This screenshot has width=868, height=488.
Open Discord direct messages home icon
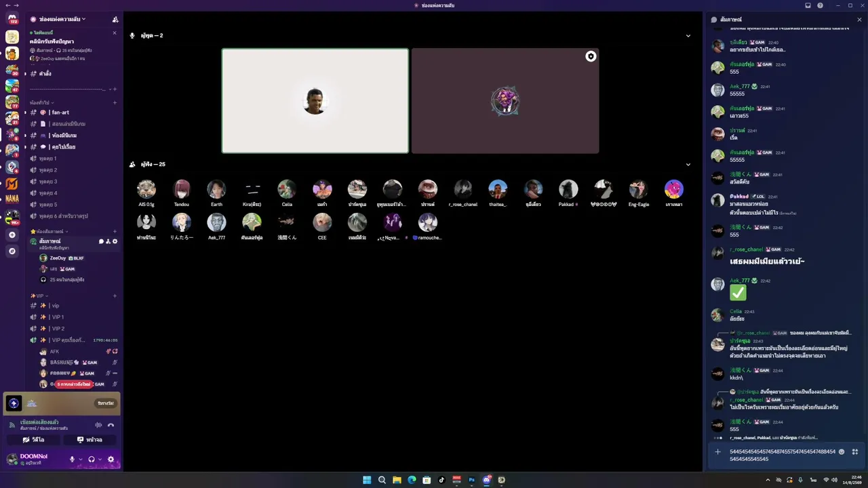click(12, 20)
